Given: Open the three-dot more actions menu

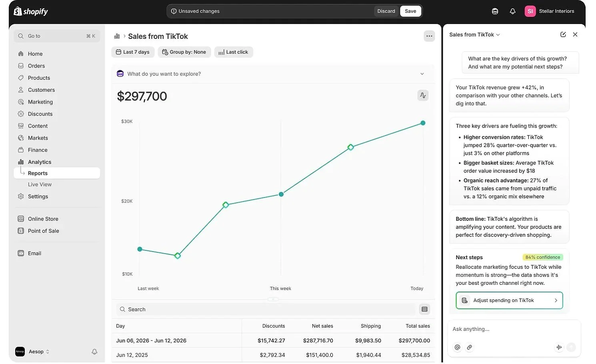Looking at the screenshot, I should 429,36.
